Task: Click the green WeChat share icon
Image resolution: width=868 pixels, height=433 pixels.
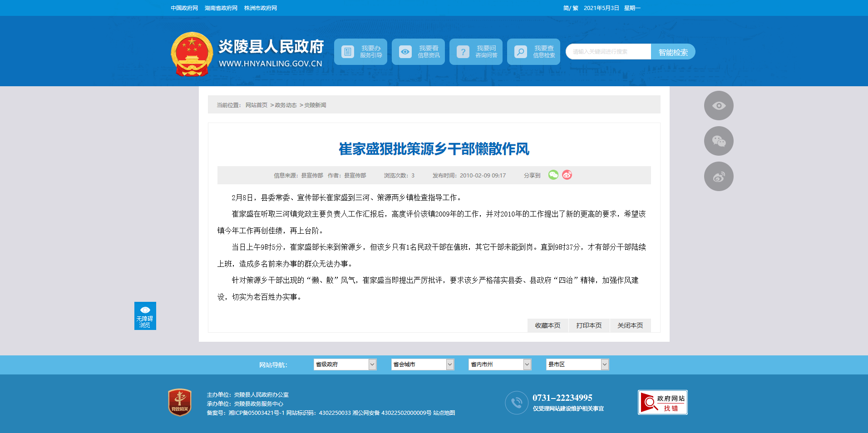Action: tap(553, 175)
